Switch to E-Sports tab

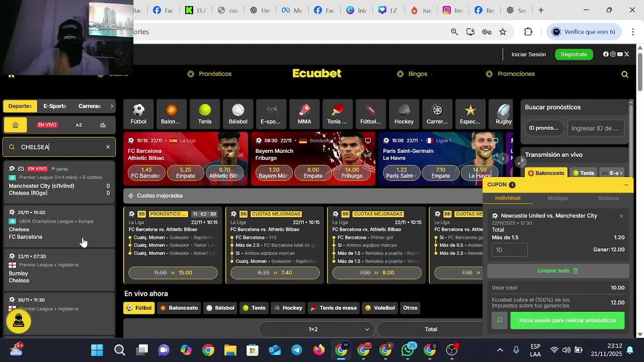point(55,106)
